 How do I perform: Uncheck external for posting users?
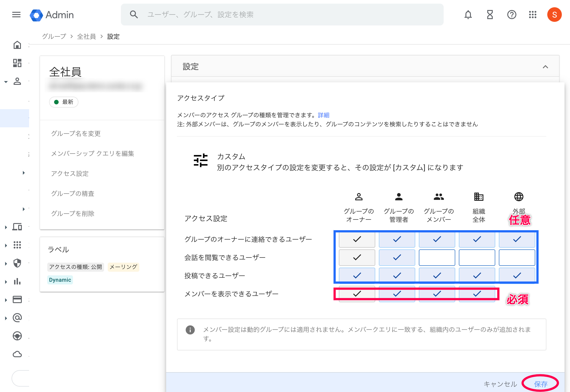517,275
